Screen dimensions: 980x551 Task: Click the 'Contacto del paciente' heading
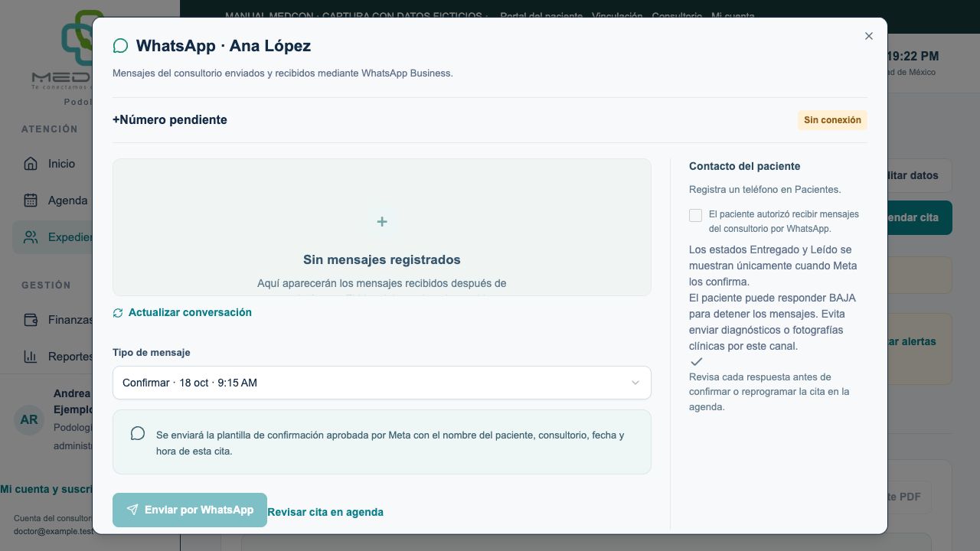coord(744,166)
